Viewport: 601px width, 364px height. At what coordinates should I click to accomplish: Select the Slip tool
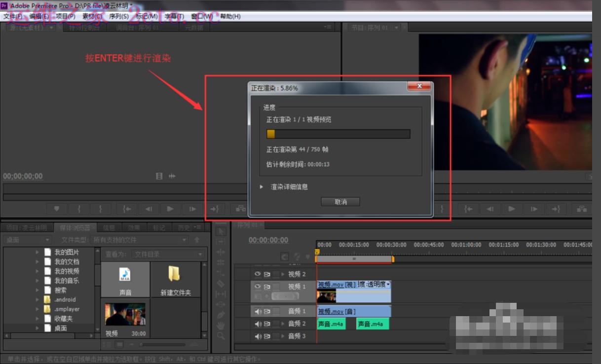(221, 294)
